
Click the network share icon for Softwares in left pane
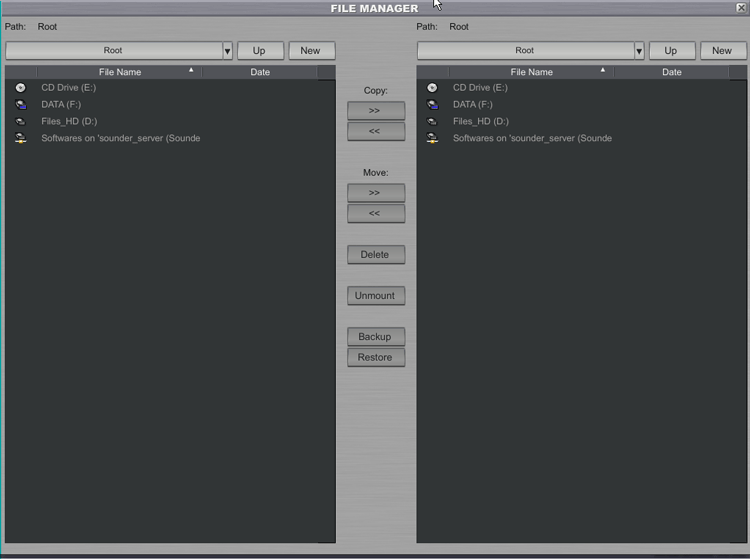coord(21,138)
